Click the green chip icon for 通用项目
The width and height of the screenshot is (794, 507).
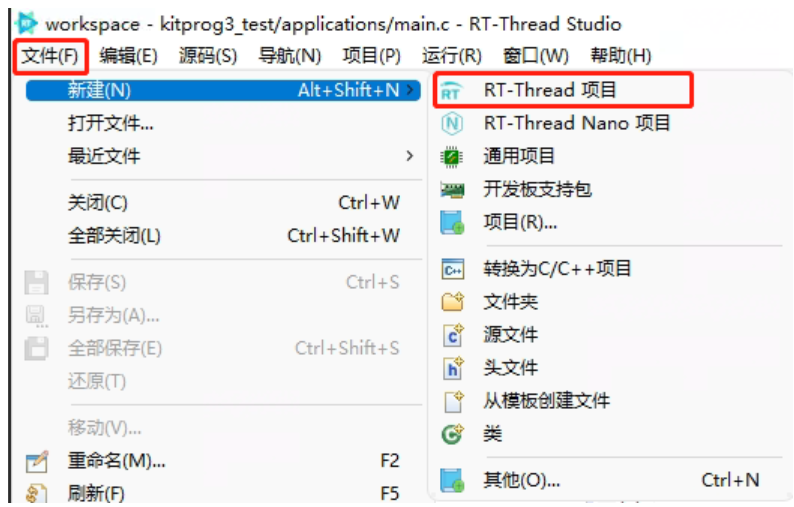(x=452, y=157)
